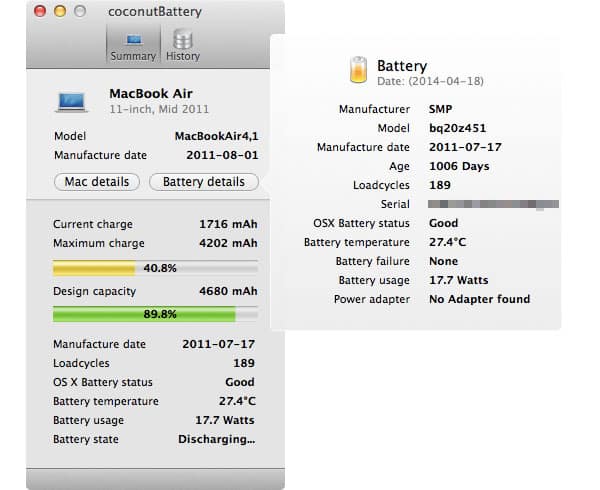This screenshot has height=490, width=600.
Task: Click the No Adapter found text
Action: (479, 299)
